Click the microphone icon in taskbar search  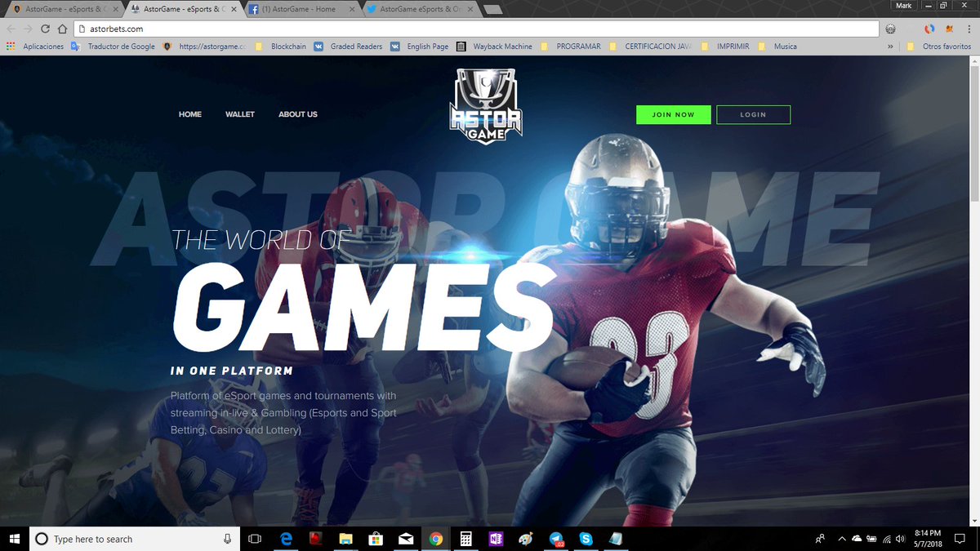[227, 539]
